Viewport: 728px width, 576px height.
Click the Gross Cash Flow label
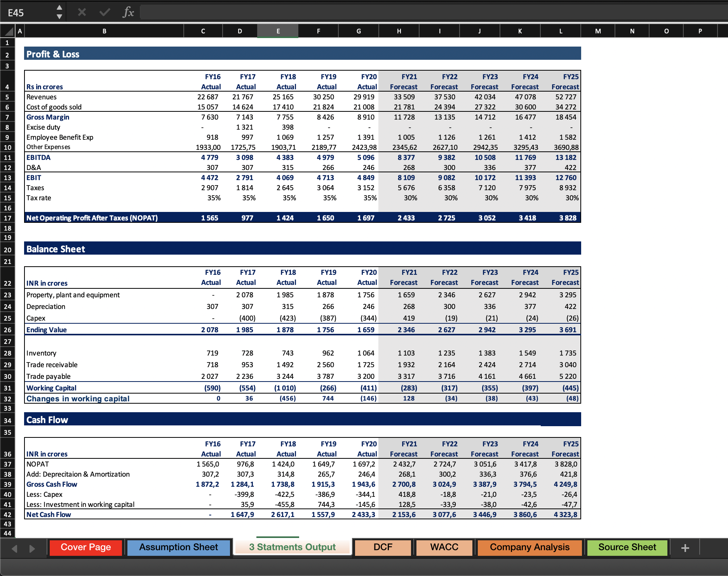52,484
